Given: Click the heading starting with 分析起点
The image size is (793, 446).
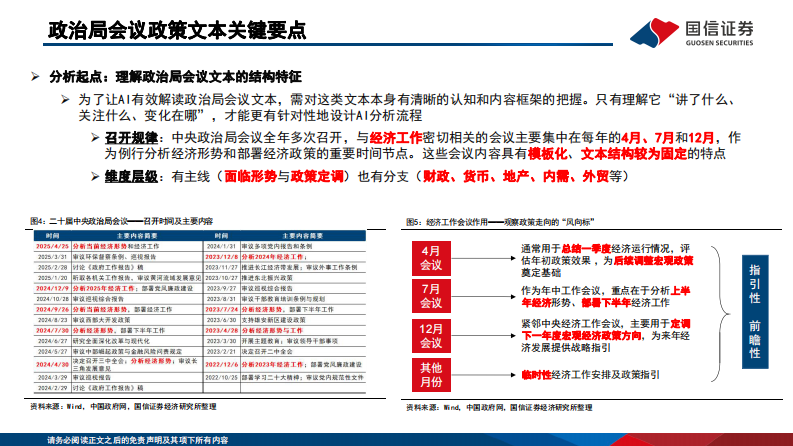Looking at the screenshot, I should tap(175, 77).
